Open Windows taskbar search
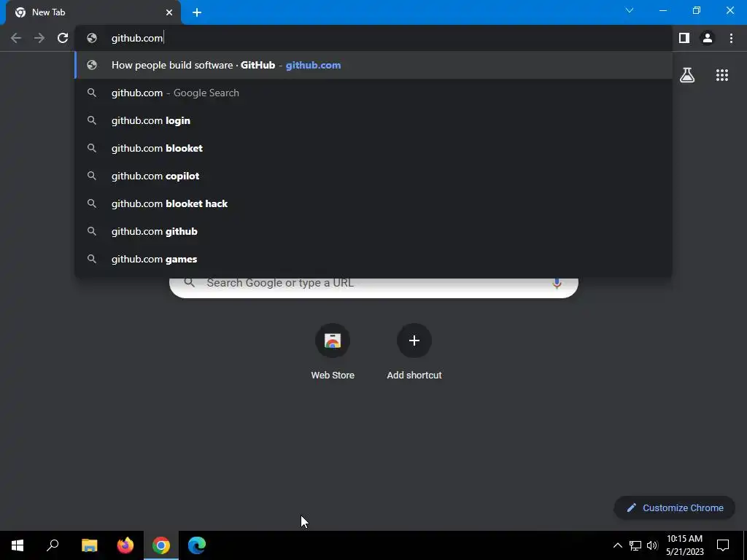The image size is (747, 560). pos(53,545)
